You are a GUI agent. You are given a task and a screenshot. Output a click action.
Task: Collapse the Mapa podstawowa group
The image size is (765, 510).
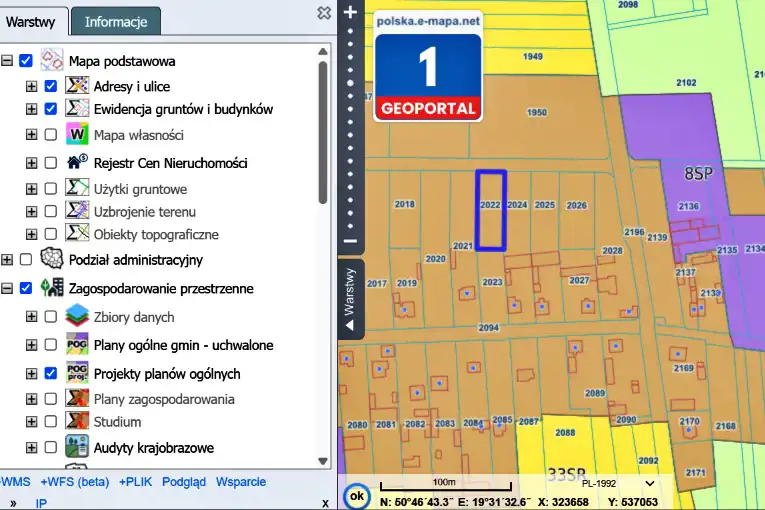coord(7,61)
